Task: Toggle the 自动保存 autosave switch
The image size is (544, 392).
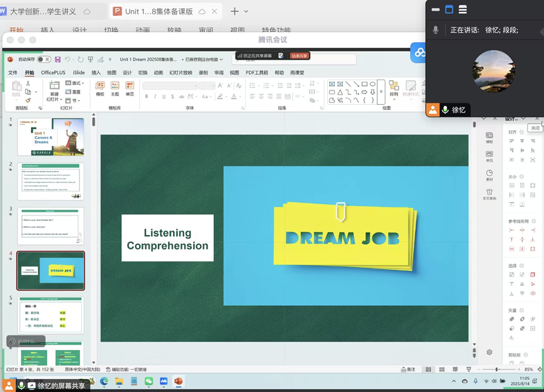Action: coord(44,59)
